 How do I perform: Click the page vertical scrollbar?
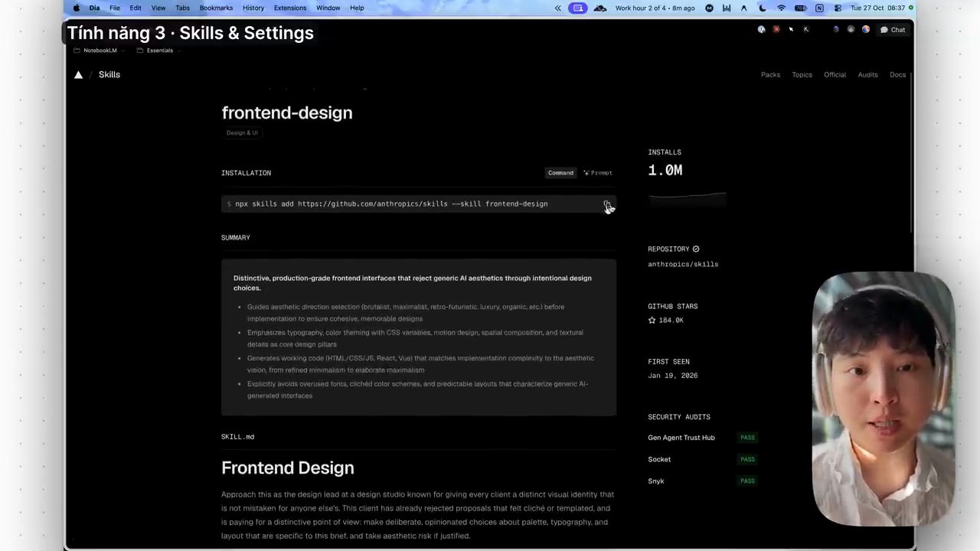pyautogui.click(x=910, y=153)
